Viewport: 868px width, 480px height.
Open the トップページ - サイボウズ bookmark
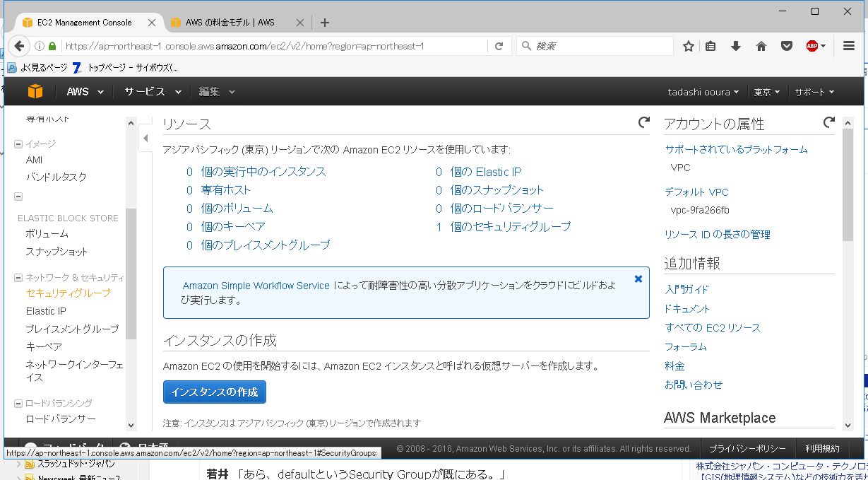[x=125, y=68]
